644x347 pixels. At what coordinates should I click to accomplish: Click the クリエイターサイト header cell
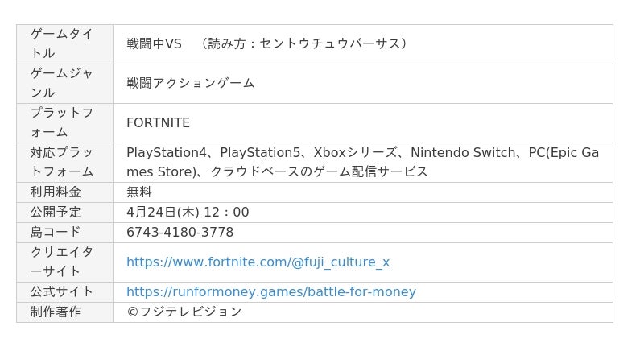[x=65, y=262]
